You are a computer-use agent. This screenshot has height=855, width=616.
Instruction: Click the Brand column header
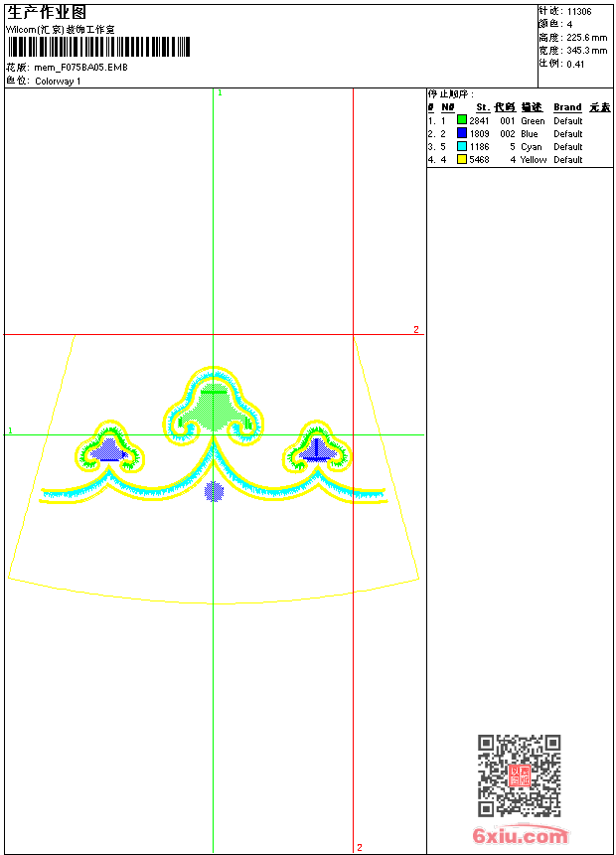[567, 107]
